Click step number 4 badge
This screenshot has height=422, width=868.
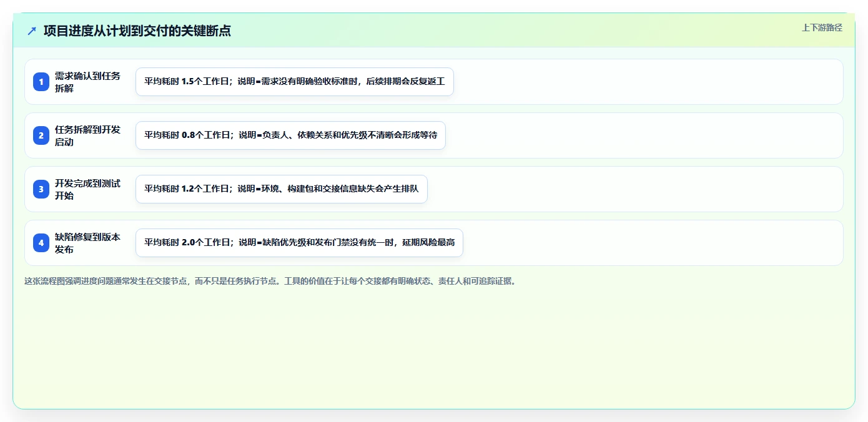pos(41,243)
